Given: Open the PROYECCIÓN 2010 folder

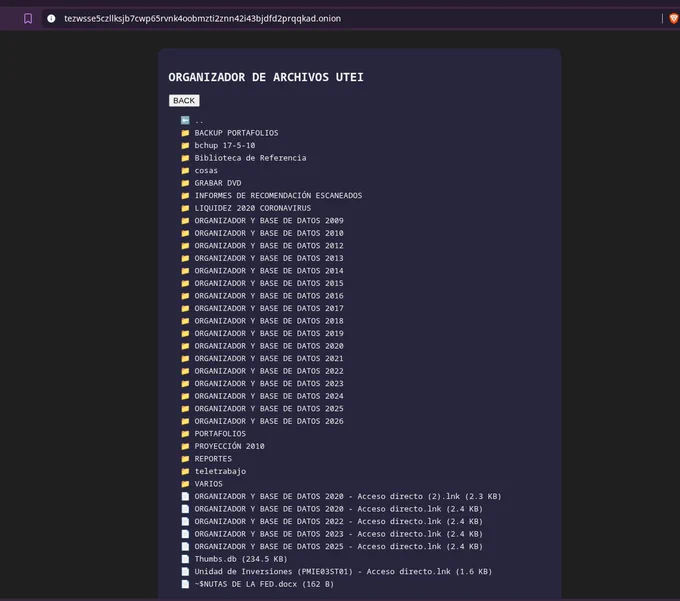Looking at the screenshot, I should [x=229, y=446].
